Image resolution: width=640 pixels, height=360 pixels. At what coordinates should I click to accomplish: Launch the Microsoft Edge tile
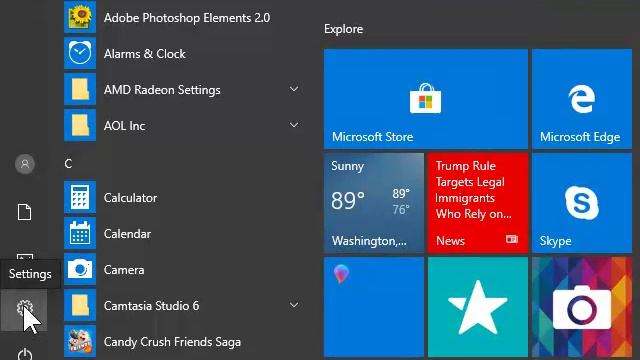point(582,99)
